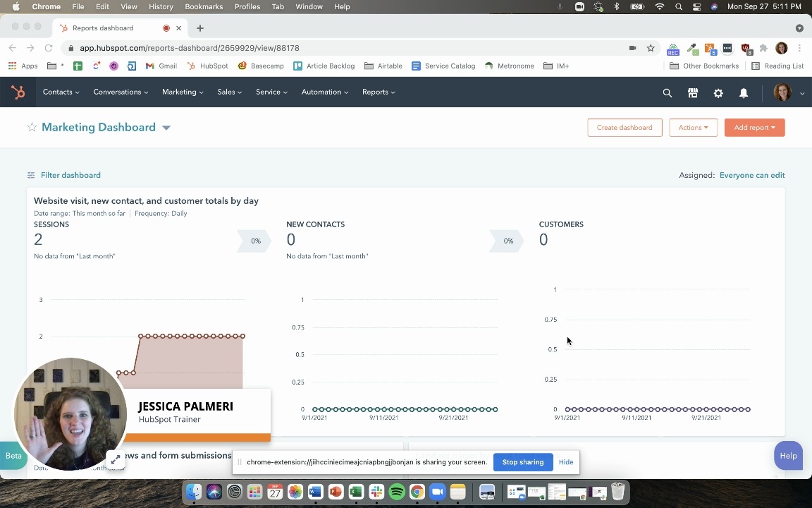The height and width of the screenshot is (508, 812).
Task: Expand the Marketing Dashboard name dropdown
Action: coord(166,128)
